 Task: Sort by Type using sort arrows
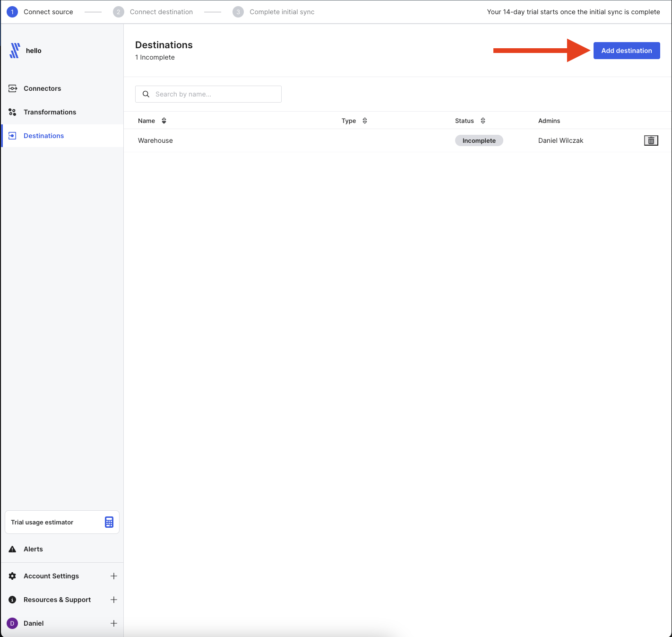click(365, 121)
